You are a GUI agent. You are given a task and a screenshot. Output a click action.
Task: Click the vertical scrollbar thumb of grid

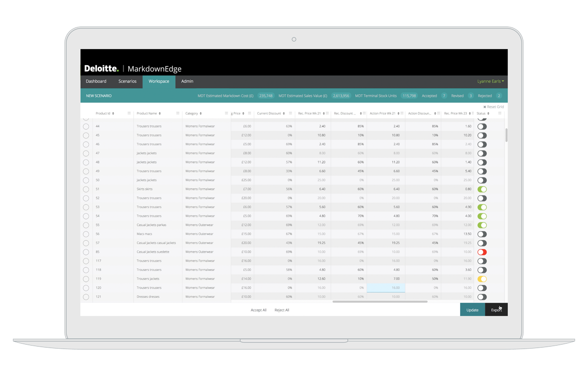[x=506, y=135]
